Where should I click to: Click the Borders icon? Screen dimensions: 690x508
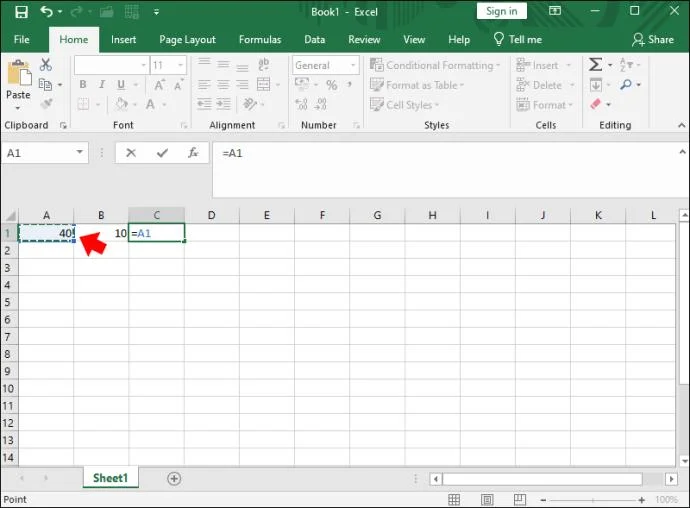83,104
